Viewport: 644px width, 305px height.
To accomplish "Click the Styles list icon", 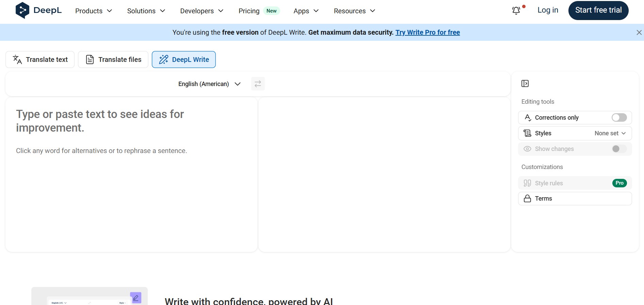I will 527,133.
